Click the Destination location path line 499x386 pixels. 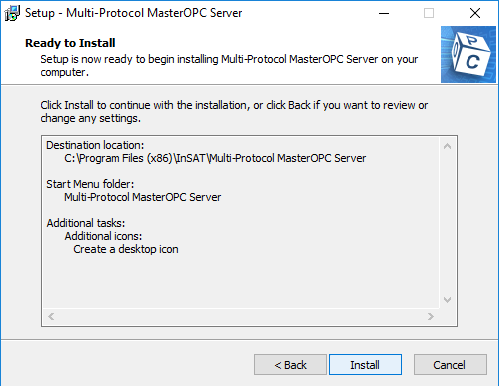point(215,158)
